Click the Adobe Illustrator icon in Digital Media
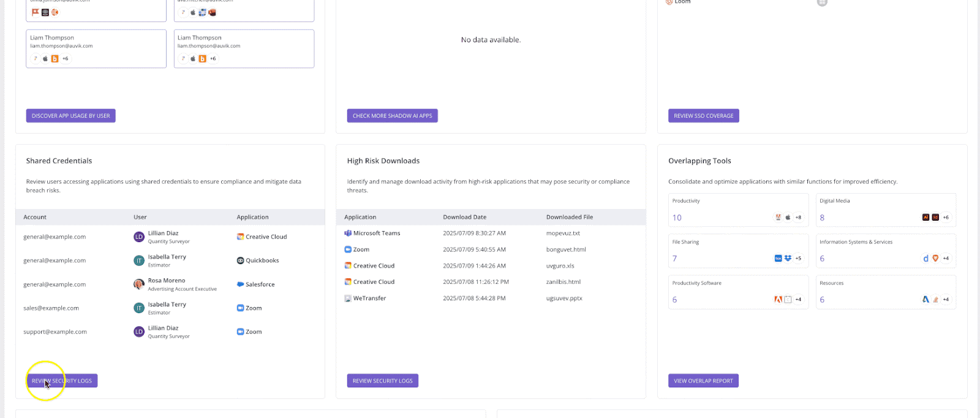This screenshot has width=980, height=418. 925,218
